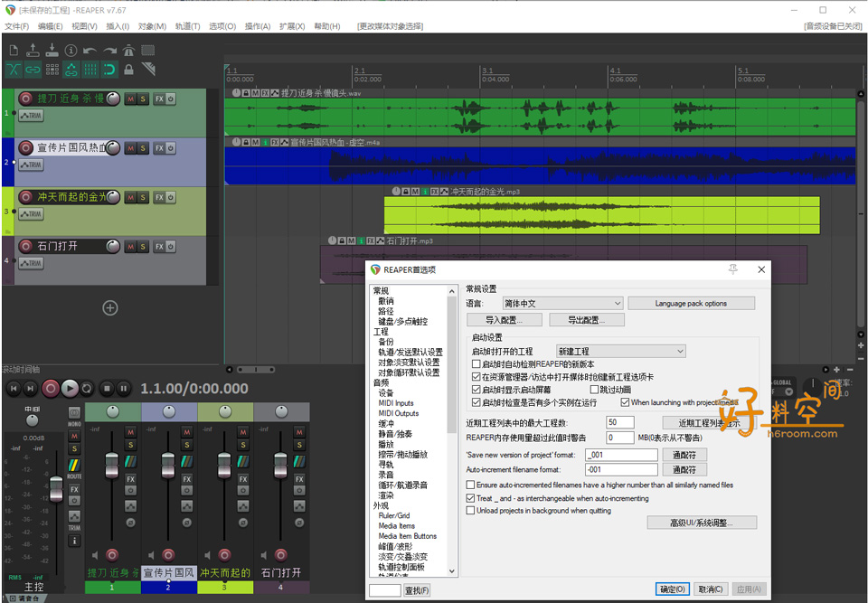
Task: Open project settings via the info icon
Action: [70, 51]
